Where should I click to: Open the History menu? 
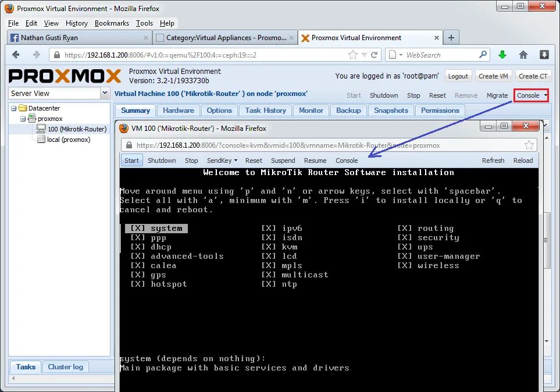pos(76,23)
